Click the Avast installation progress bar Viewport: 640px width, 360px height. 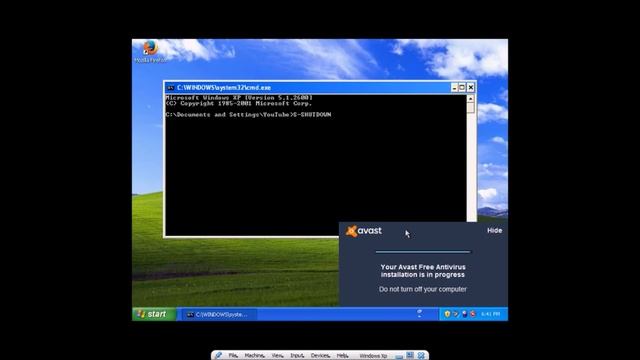(423, 252)
